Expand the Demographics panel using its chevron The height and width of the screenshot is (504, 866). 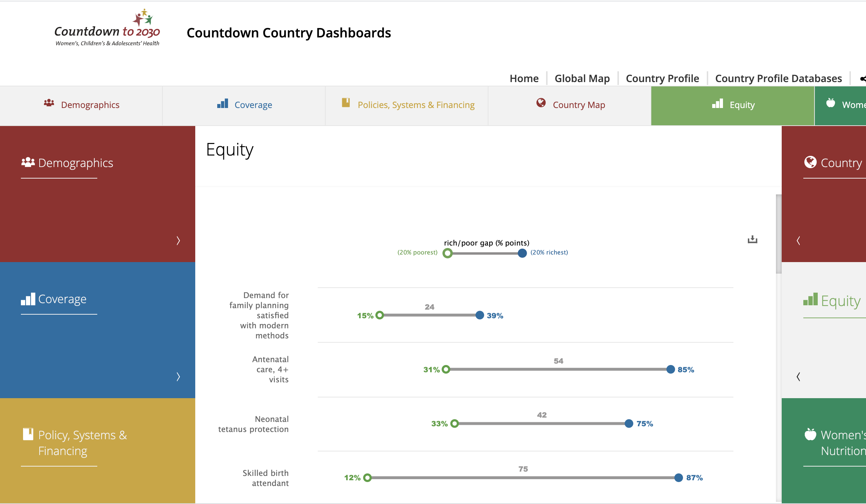click(x=178, y=240)
